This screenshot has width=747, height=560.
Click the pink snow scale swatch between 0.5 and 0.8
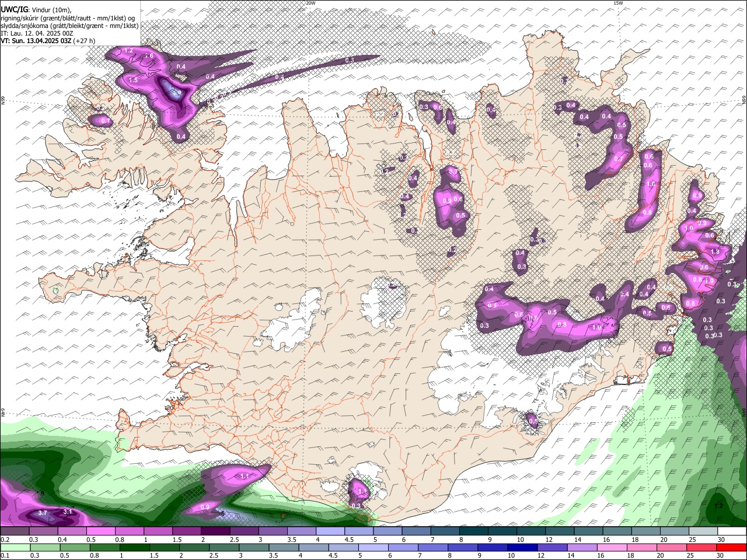click(101, 531)
